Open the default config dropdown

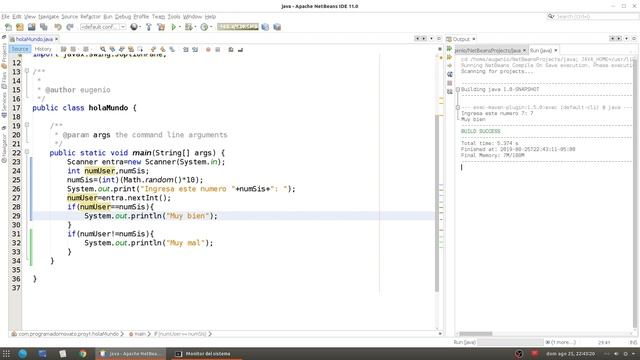[x=103, y=27]
